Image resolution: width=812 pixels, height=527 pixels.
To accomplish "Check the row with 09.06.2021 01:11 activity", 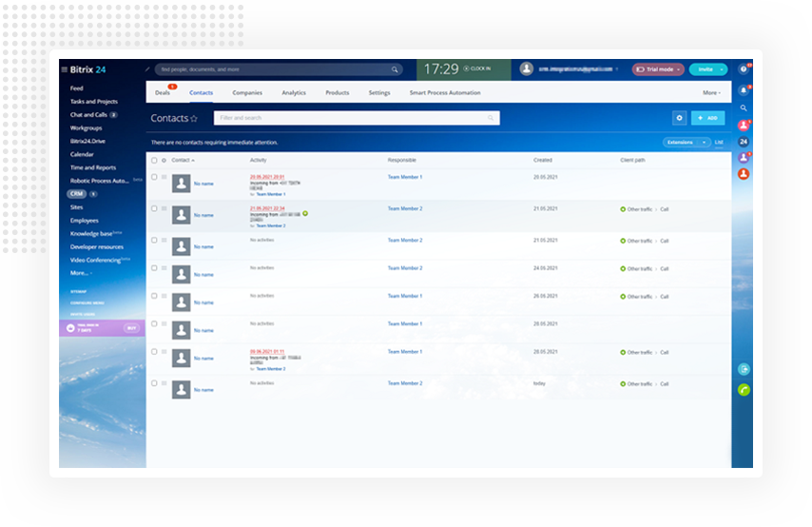I will tap(154, 351).
